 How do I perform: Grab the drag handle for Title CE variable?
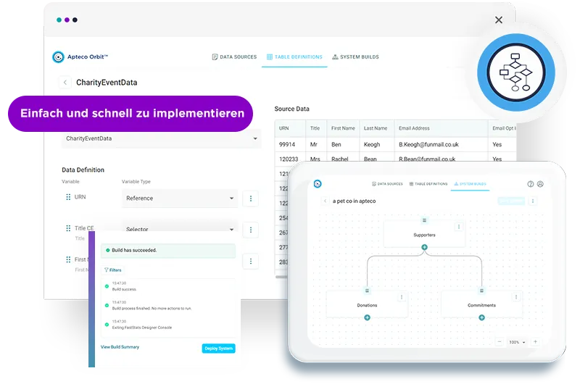pyautogui.click(x=68, y=228)
